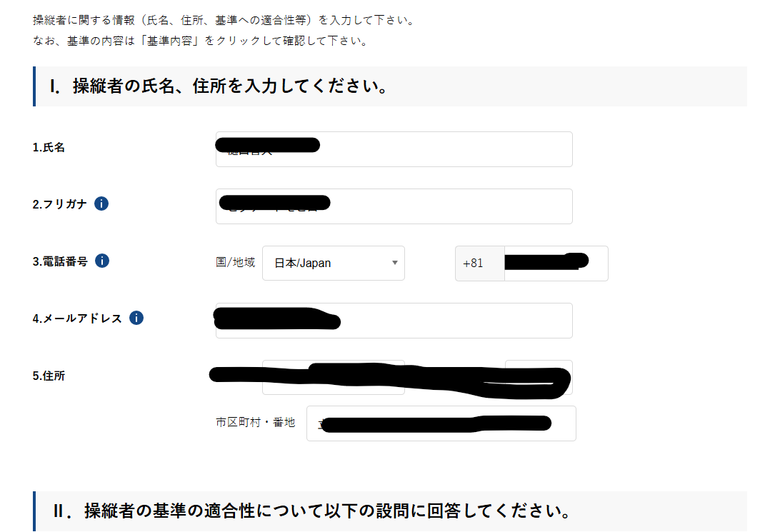Click the info icon beside フリガナ

point(101,204)
